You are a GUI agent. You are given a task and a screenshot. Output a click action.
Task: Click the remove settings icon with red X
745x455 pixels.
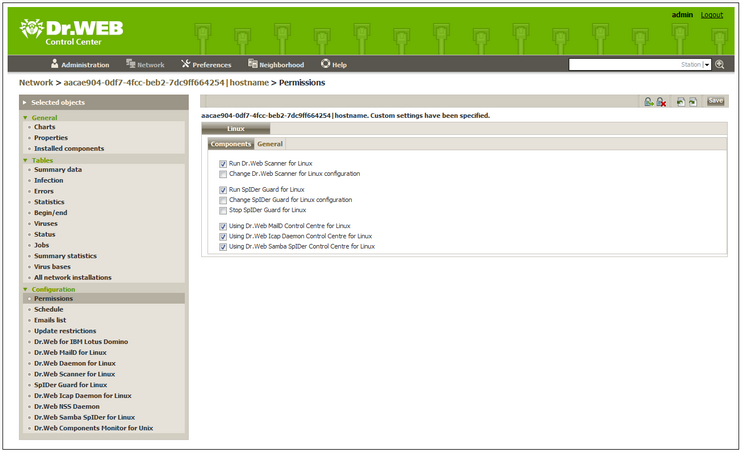pos(661,102)
